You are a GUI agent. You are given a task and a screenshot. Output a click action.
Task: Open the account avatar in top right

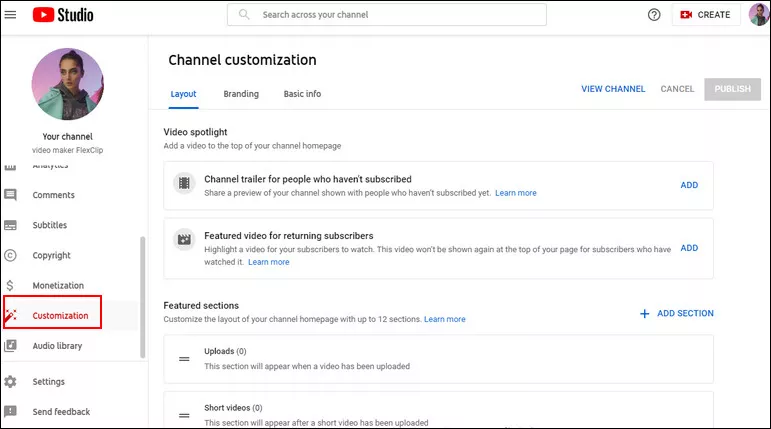click(x=759, y=14)
